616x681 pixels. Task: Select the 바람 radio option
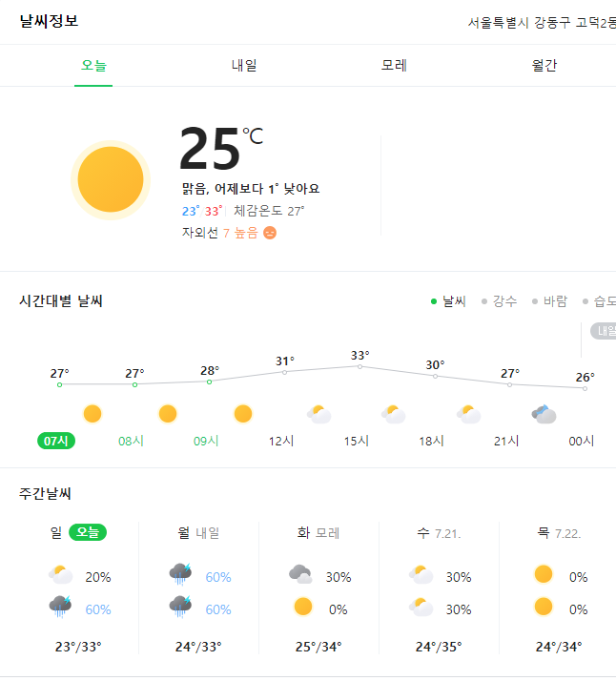549,301
